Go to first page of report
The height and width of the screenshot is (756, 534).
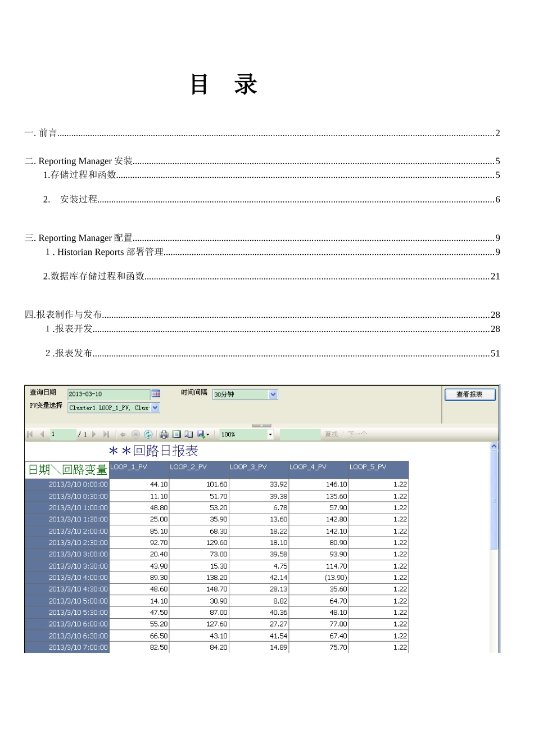pyautogui.click(x=30, y=434)
